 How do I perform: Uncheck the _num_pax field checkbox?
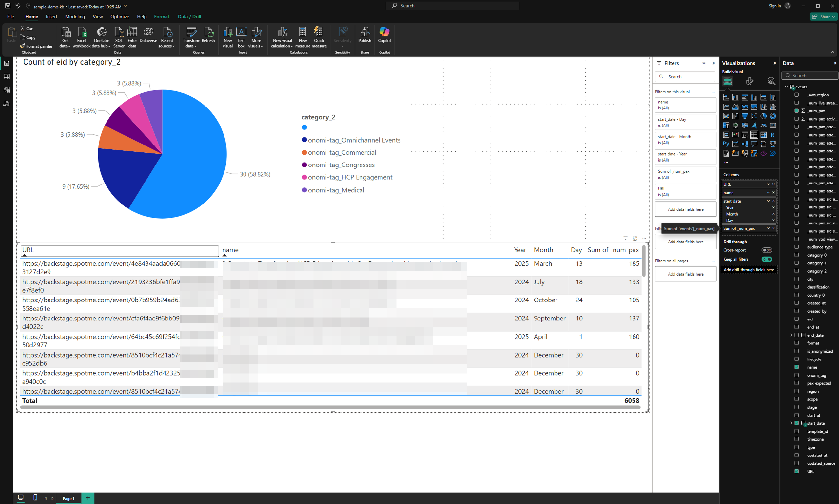click(x=796, y=111)
